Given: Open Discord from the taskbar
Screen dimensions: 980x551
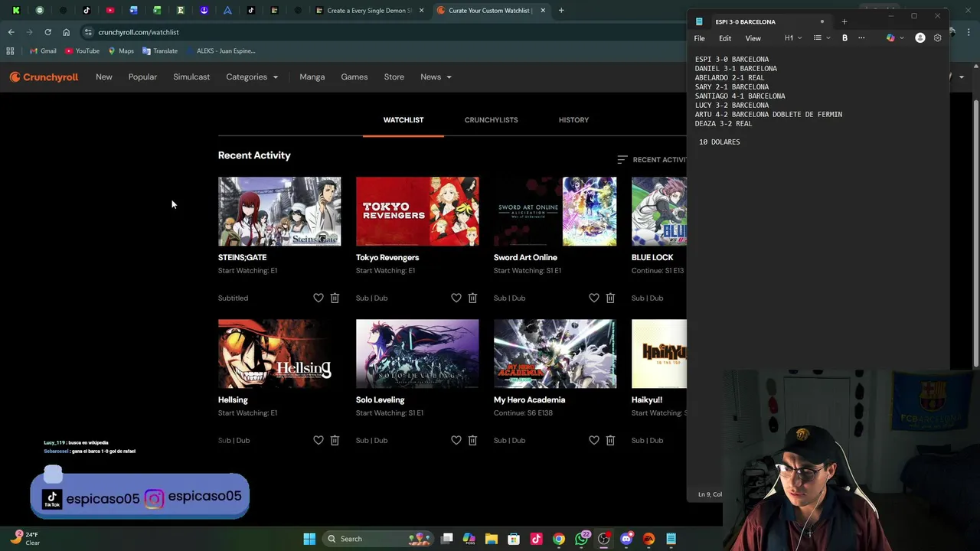Looking at the screenshot, I should (626, 539).
